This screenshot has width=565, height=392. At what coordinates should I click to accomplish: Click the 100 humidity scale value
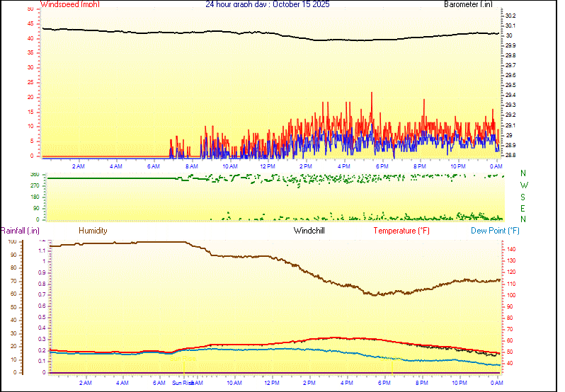point(11,241)
